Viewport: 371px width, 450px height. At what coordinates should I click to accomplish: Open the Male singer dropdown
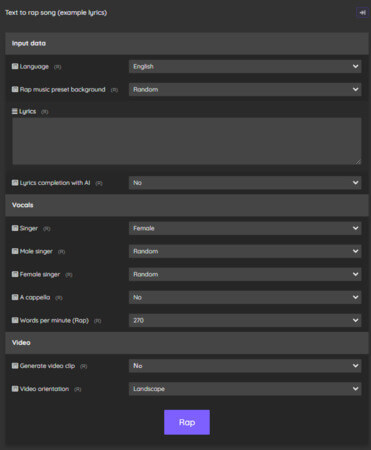pyautogui.click(x=245, y=251)
